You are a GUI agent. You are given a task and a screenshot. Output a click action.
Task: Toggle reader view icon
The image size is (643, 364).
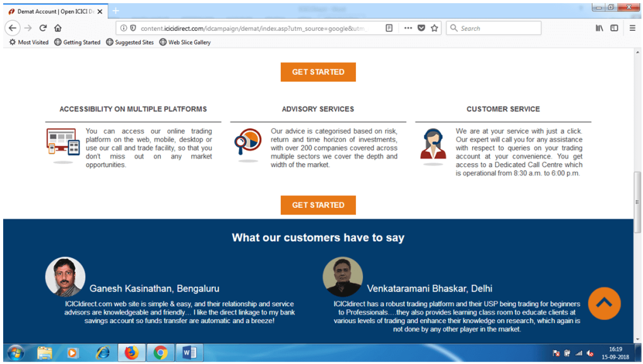point(389,28)
